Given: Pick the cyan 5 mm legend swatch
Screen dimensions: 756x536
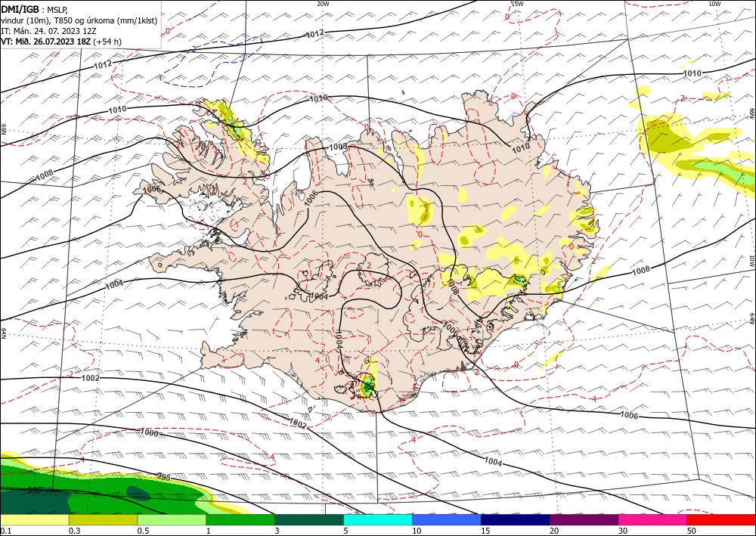Looking at the screenshot, I should pyautogui.click(x=378, y=520).
